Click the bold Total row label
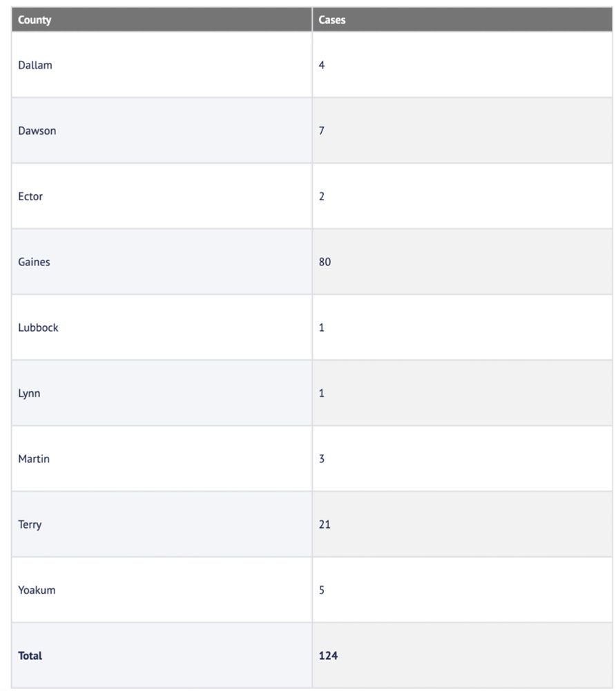The image size is (616, 691). [x=30, y=656]
